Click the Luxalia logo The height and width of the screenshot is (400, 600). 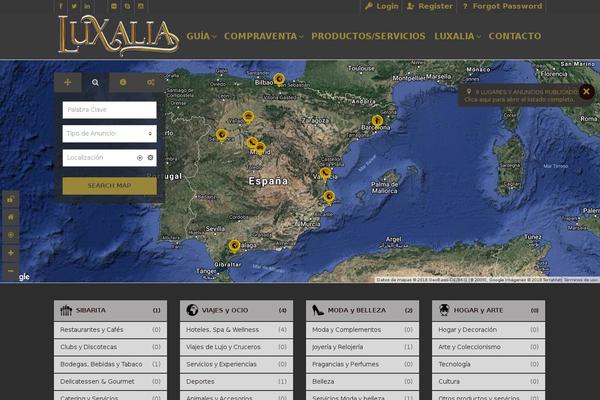pos(118,35)
